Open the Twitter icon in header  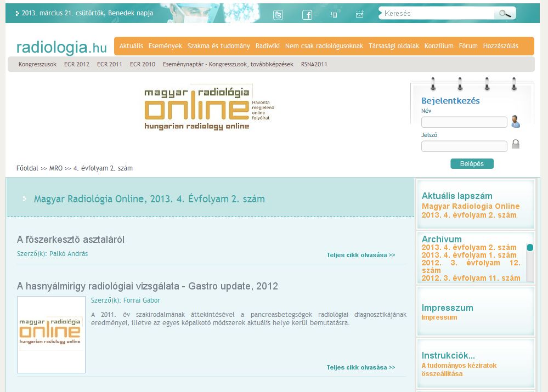[x=278, y=15]
